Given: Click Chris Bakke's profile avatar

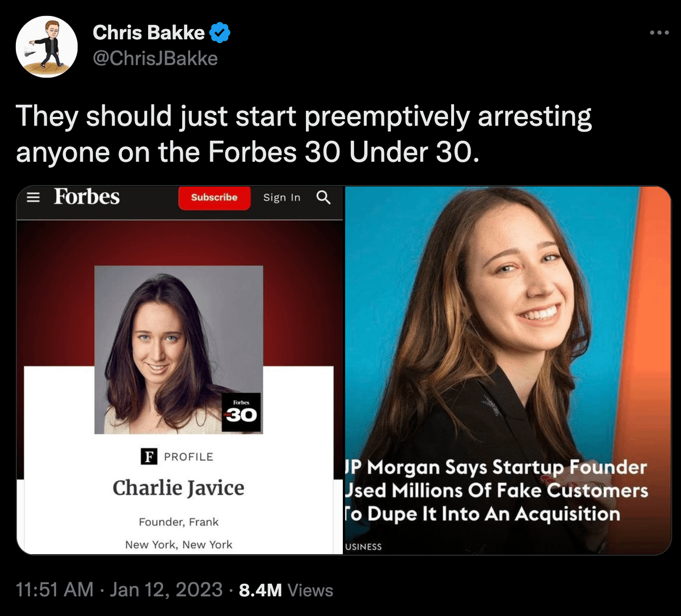Looking at the screenshot, I should coord(47,47).
